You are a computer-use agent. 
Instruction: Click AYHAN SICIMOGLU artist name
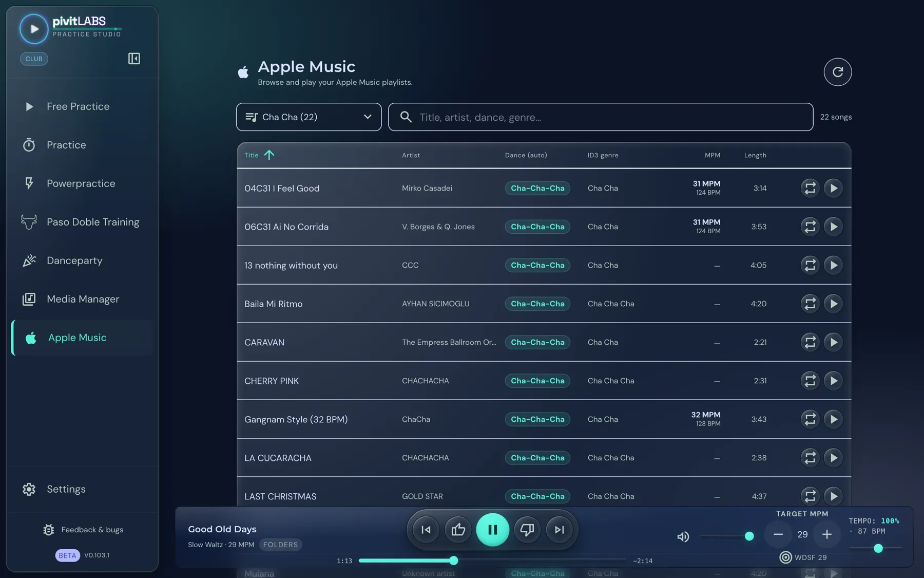[435, 304]
